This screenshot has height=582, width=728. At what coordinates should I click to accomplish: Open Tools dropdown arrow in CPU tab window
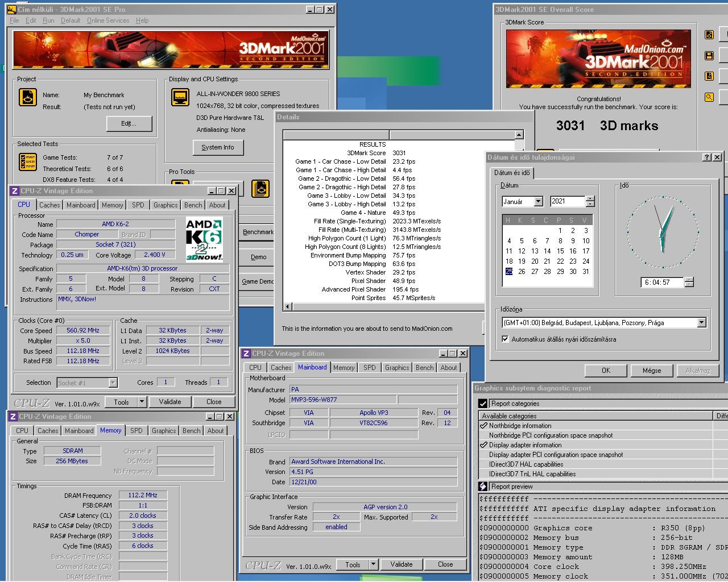click(142, 402)
